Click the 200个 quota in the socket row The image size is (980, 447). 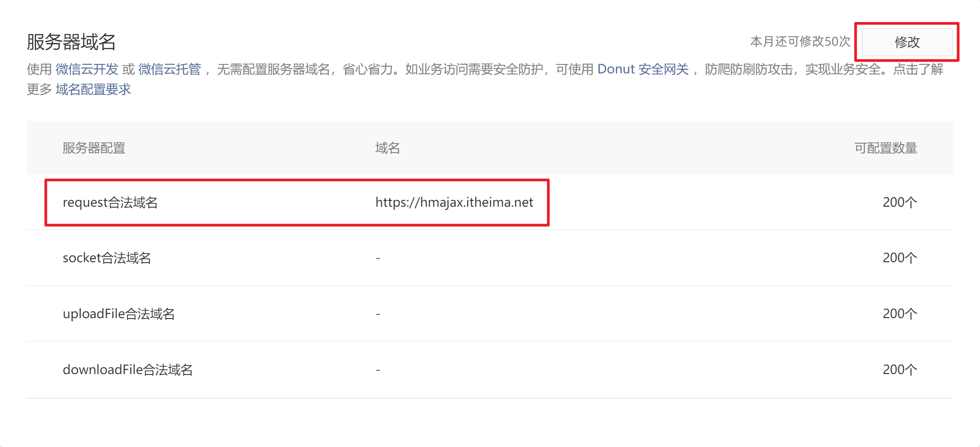(x=899, y=258)
